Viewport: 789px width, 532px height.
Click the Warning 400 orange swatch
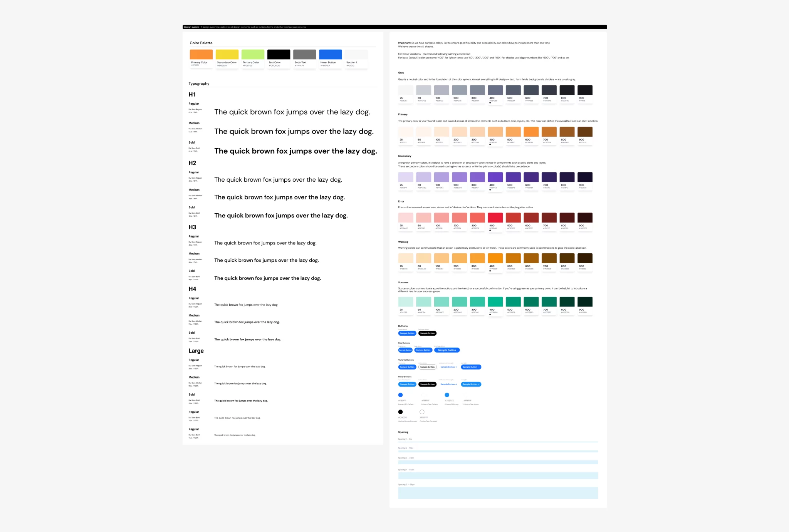tap(495, 258)
